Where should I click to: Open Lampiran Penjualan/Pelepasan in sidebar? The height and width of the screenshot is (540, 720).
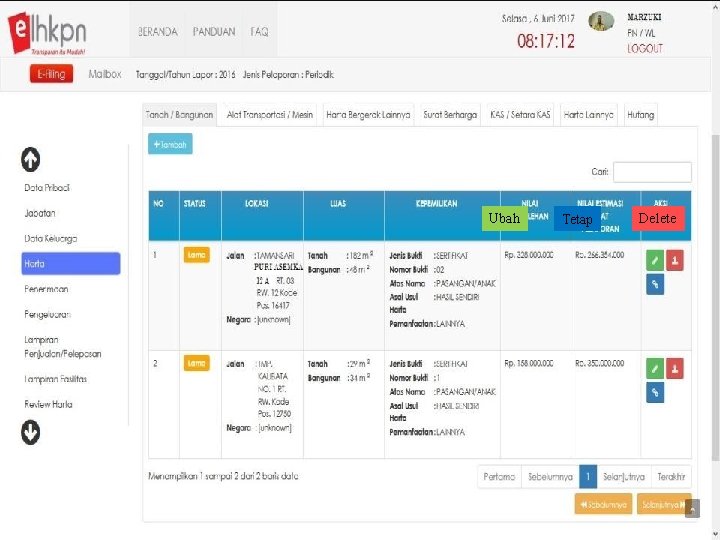tap(62, 347)
